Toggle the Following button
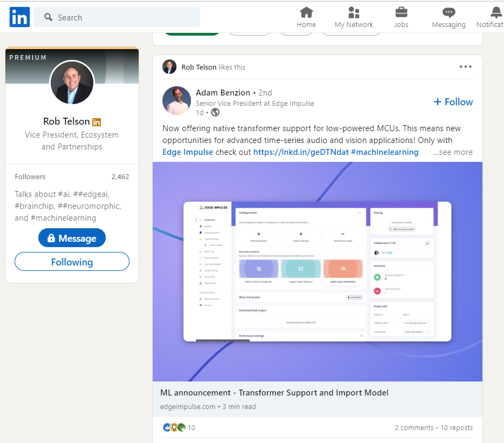The image size is (504, 443). (72, 262)
